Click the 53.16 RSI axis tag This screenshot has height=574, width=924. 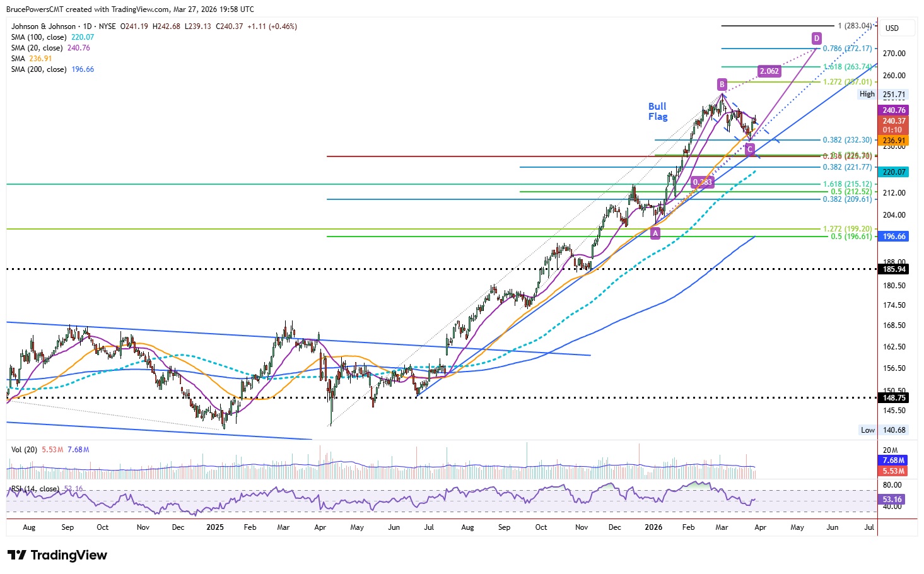click(x=892, y=500)
